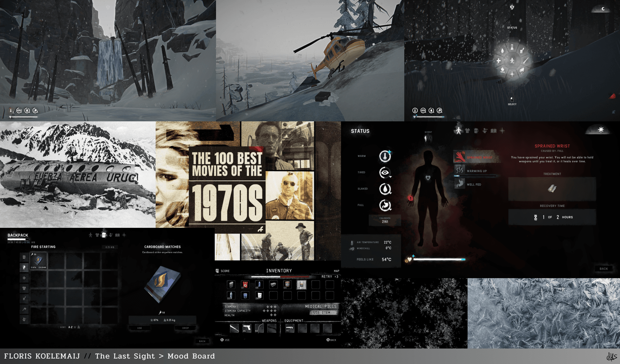Select the pistol weapon slot marked 24
The width and height of the screenshot is (620, 364).
click(x=247, y=328)
